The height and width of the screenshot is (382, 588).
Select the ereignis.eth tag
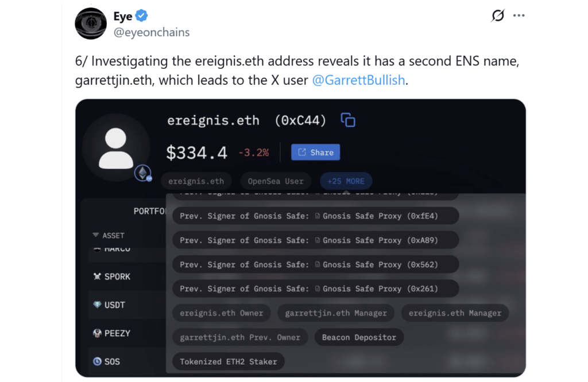(x=196, y=181)
